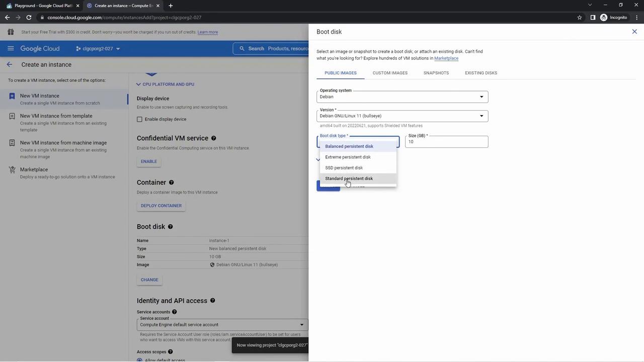Close the Create an instance browser tab
This screenshot has width=644, height=362.
(x=158, y=6)
